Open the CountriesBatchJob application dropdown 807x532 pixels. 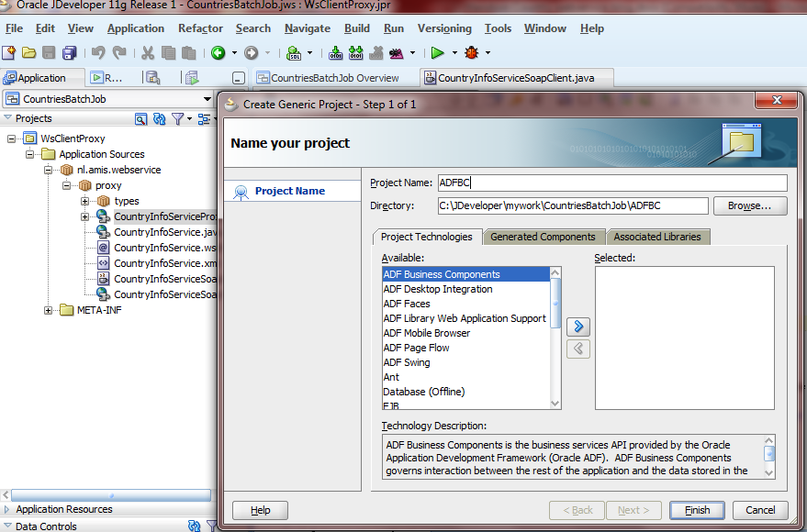point(207,99)
